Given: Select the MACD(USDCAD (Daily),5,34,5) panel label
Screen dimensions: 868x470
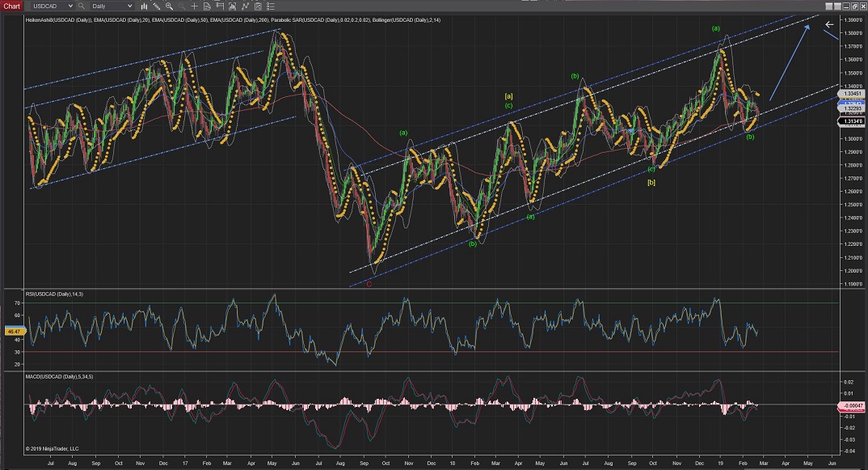Looking at the screenshot, I should click(59, 377).
